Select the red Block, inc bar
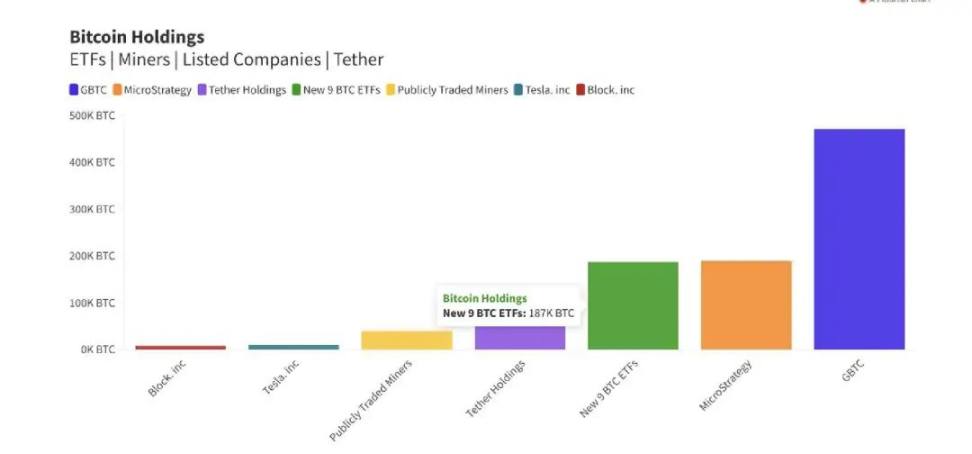 [x=180, y=348]
